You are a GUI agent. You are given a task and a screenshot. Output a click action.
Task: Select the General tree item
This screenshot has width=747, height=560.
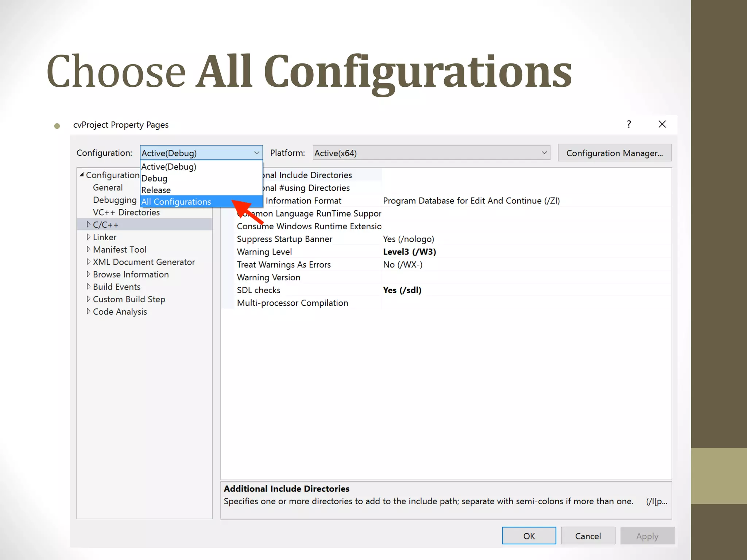(108, 187)
